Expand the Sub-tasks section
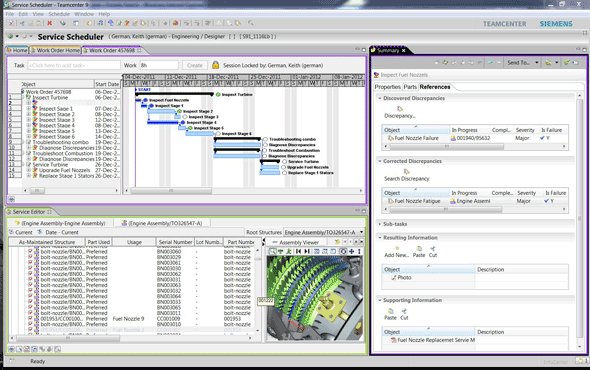The height and width of the screenshot is (370, 590). [380, 224]
